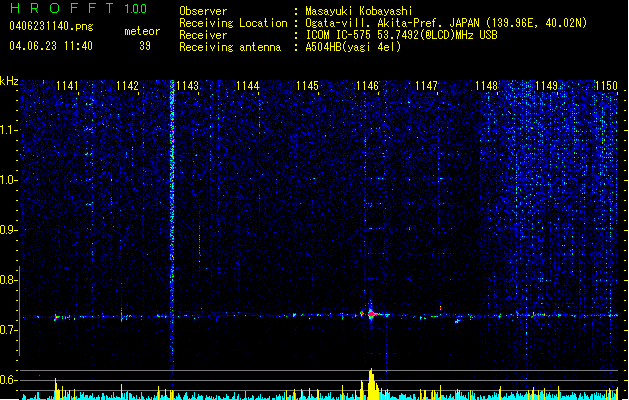The image size is (629, 400).
Task: Click the 0.8 frequency axis label
Action: (x=8, y=280)
